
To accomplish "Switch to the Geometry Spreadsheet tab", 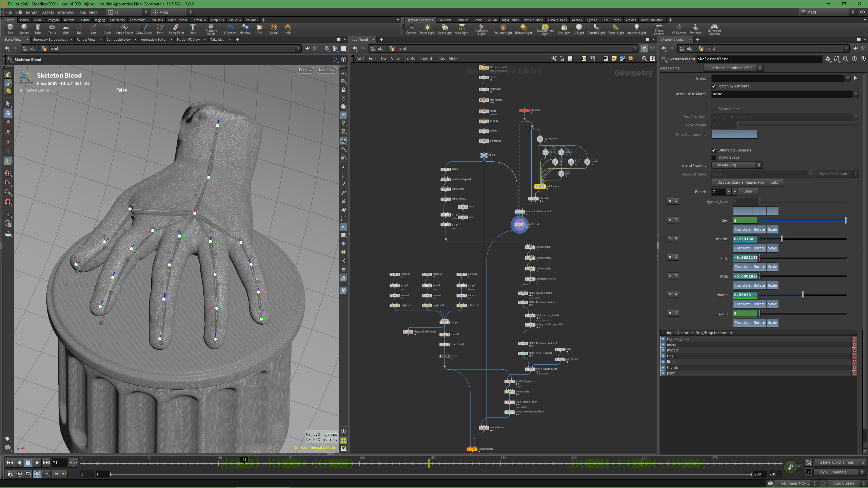I will tap(50, 40).
